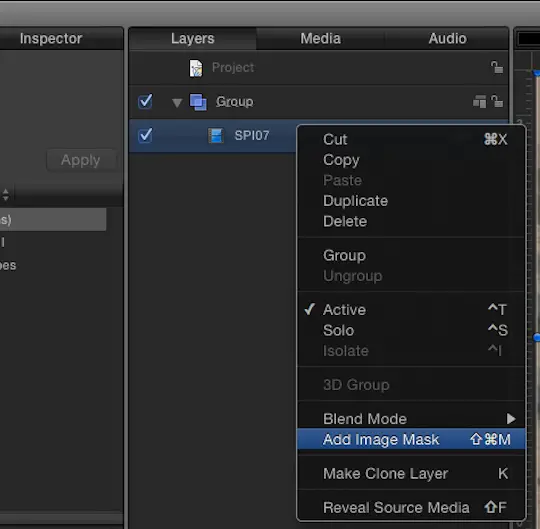
Task: Choose Add Image Mask
Action: coord(411,439)
